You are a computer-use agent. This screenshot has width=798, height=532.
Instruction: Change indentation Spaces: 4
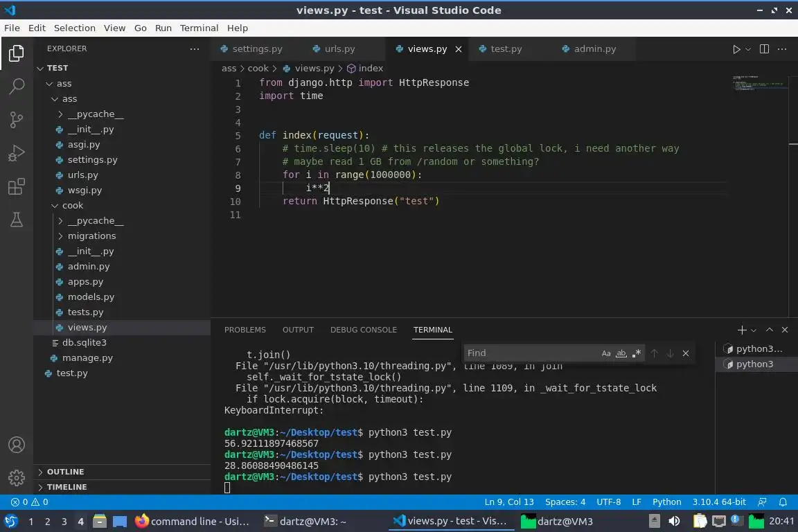click(x=565, y=502)
